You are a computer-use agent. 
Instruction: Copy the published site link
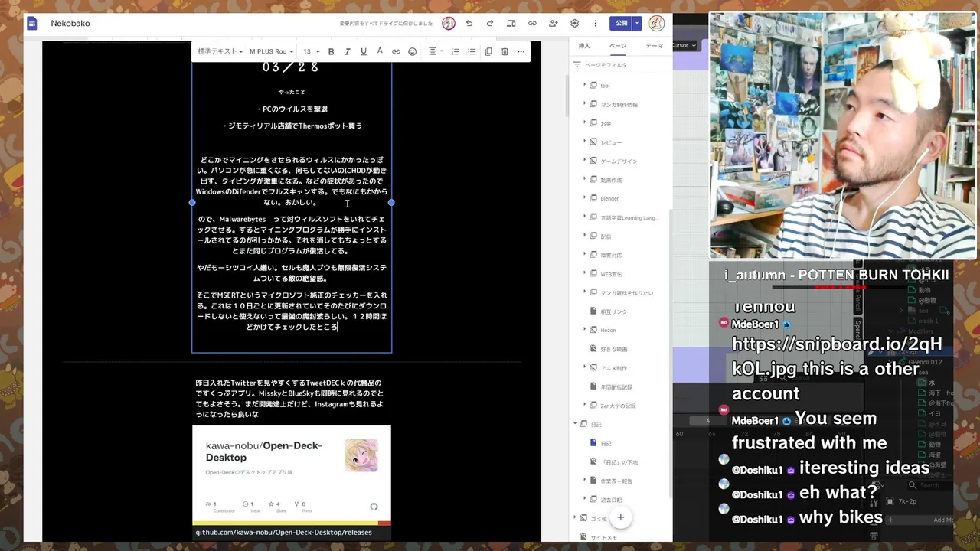(532, 24)
